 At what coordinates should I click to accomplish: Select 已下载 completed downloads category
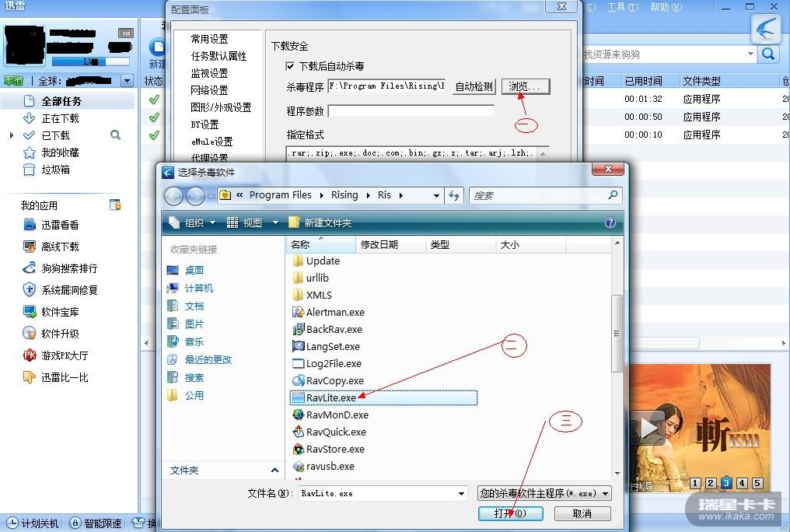tap(55, 135)
